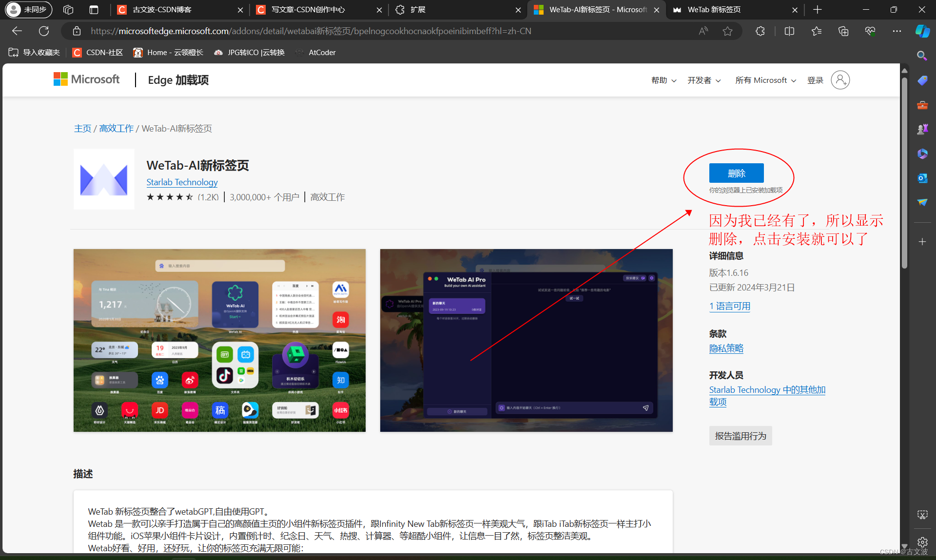Expand the 所有 Microsoft dropdown
The height and width of the screenshot is (560, 936).
[x=765, y=80]
